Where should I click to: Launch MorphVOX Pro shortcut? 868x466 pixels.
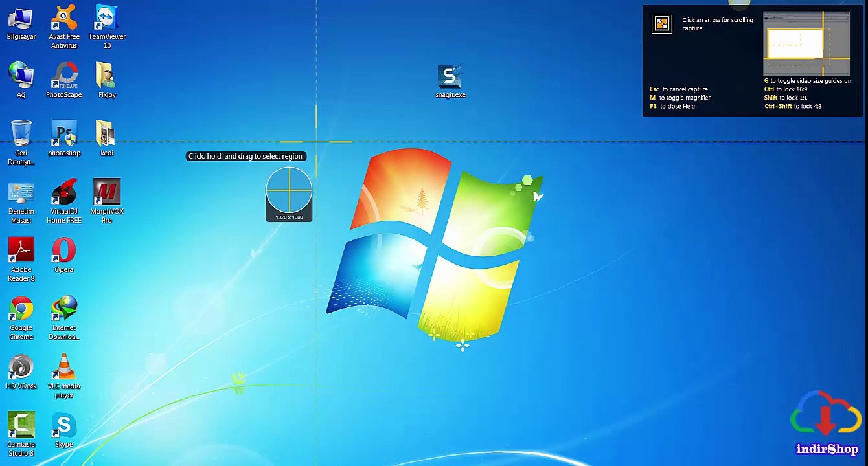(107, 202)
